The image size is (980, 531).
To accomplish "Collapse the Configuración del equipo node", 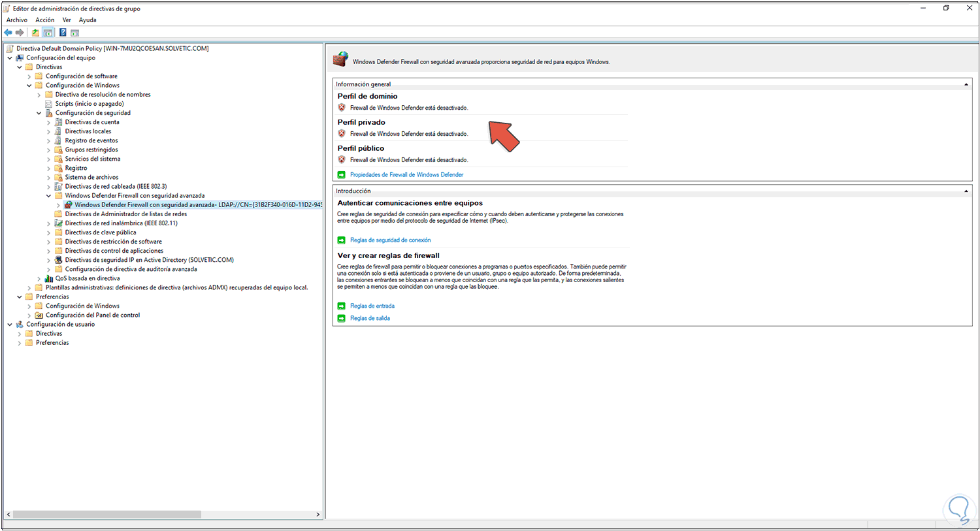I will pos(10,57).
